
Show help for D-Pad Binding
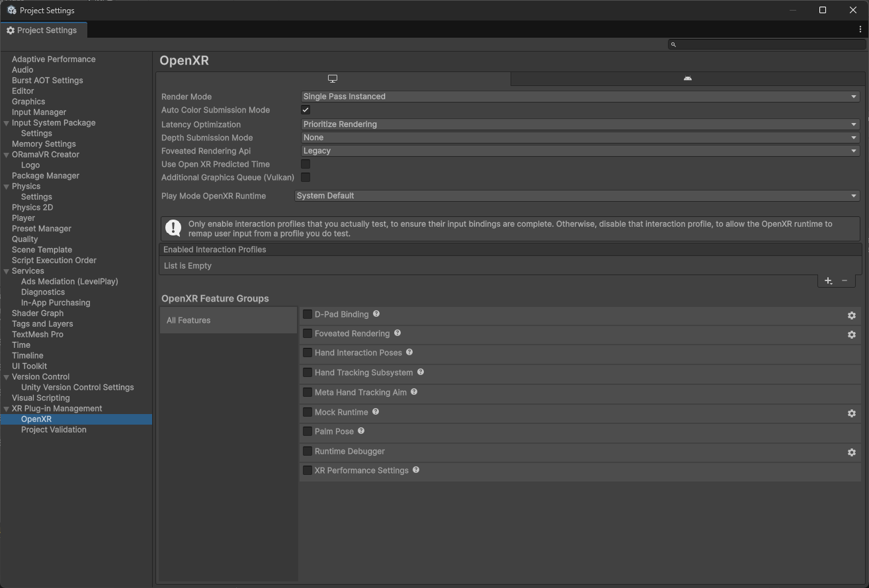click(376, 314)
